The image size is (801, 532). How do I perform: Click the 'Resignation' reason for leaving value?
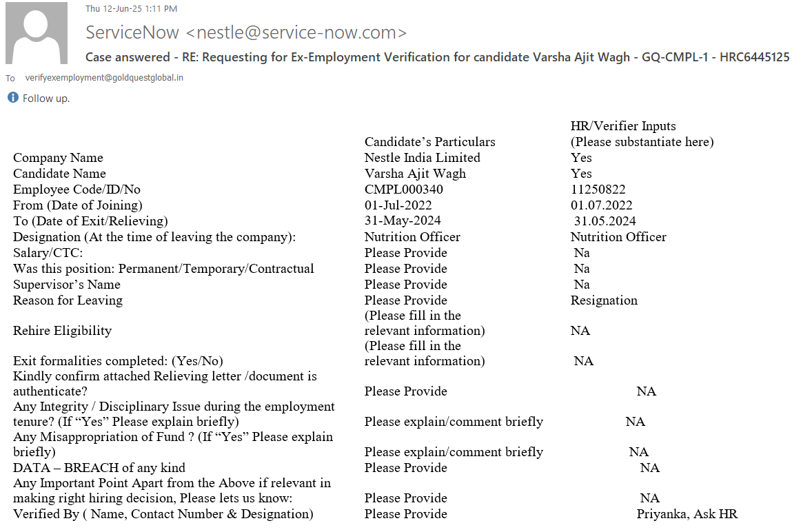point(604,300)
